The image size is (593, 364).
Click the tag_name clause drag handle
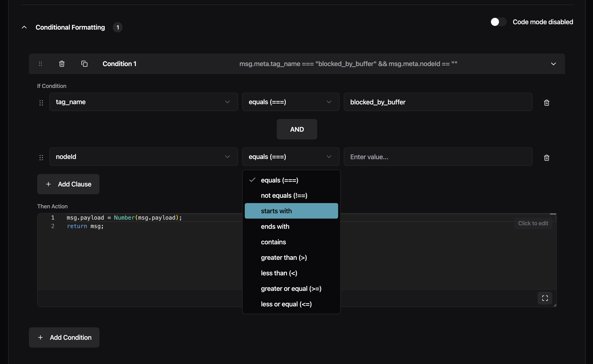click(x=41, y=103)
